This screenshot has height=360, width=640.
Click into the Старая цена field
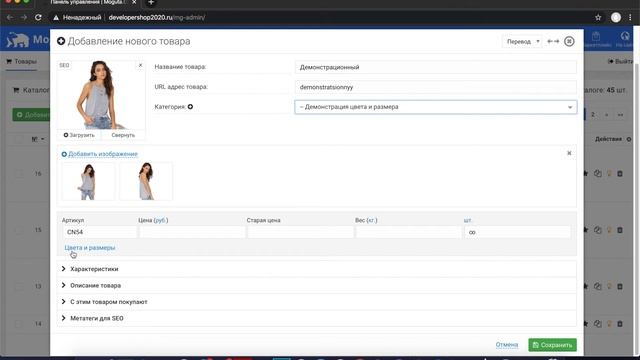pyautogui.click(x=300, y=232)
